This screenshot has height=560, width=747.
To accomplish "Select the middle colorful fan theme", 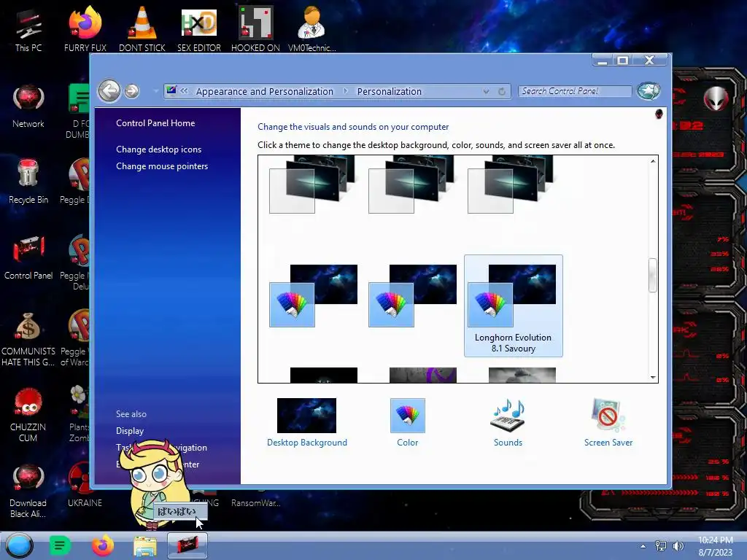I will point(412,295).
